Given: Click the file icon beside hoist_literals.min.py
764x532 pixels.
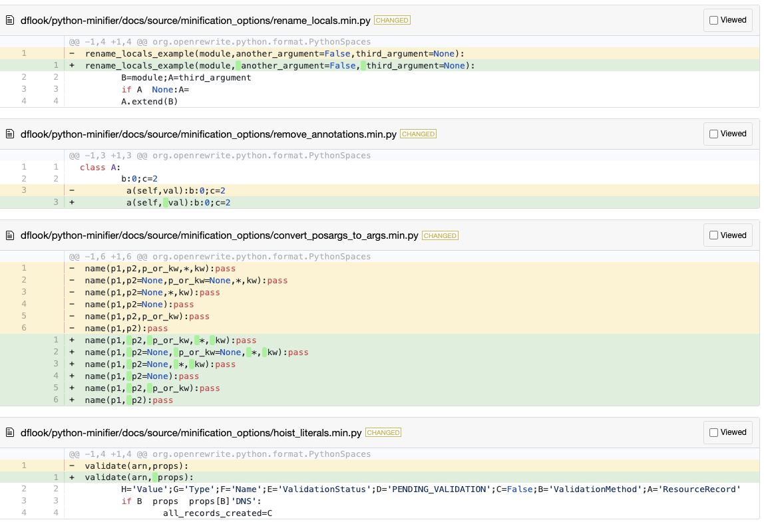Looking at the screenshot, I should [x=10, y=432].
